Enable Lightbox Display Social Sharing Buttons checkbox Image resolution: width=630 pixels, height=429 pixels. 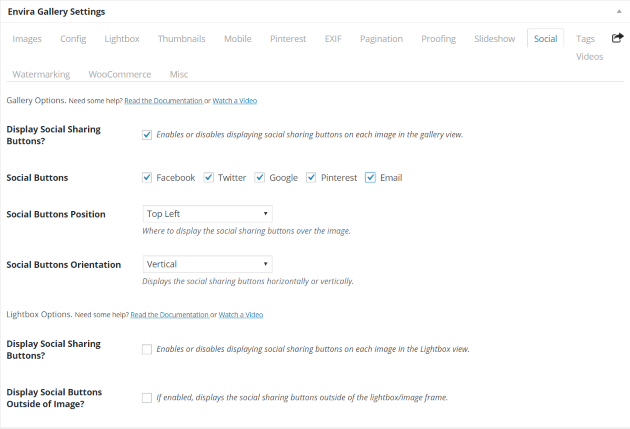pyautogui.click(x=147, y=349)
